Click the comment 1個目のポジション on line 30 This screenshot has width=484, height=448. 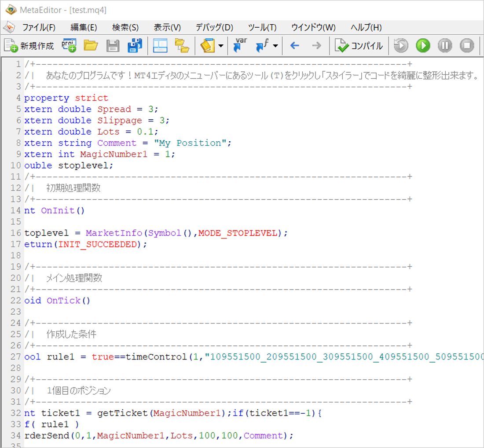pos(78,390)
